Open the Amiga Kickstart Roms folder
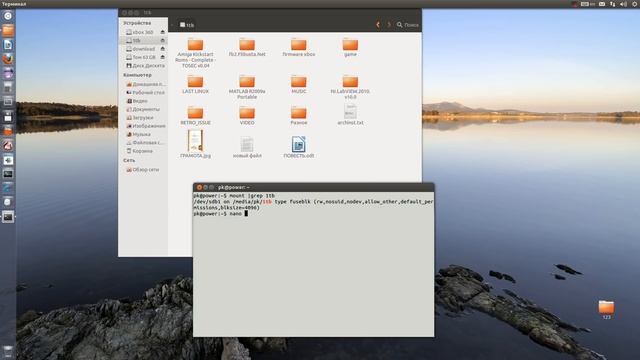Viewport: 640px width, 360px height. point(196,45)
